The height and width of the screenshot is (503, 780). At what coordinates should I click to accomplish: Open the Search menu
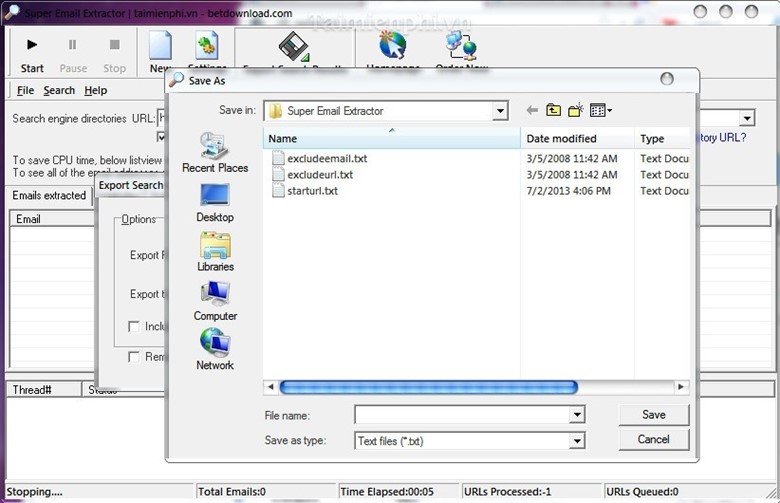59,91
